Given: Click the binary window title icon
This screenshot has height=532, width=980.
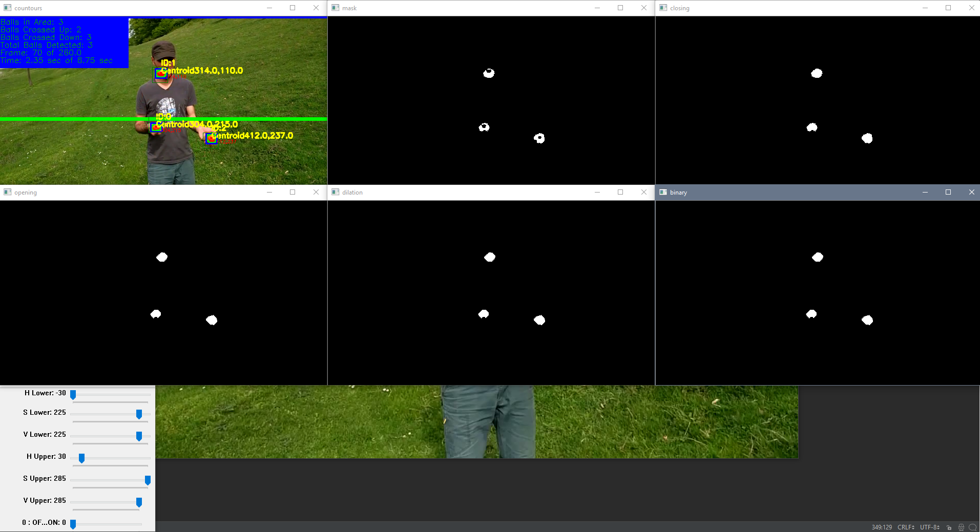Looking at the screenshot, I should click(663, 192).
